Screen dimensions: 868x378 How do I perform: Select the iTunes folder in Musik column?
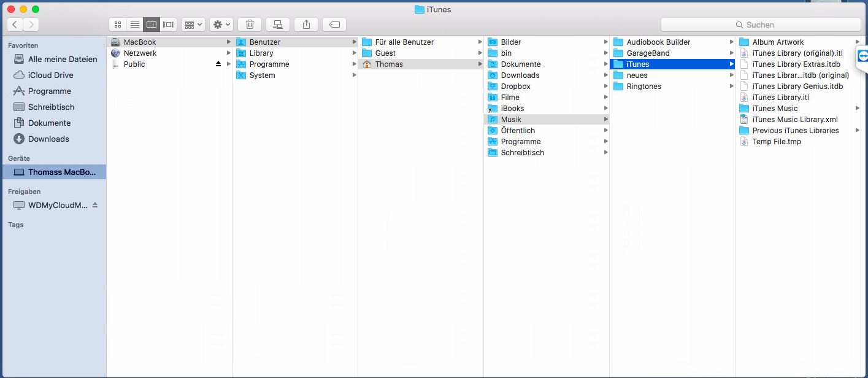coord(672,64)
